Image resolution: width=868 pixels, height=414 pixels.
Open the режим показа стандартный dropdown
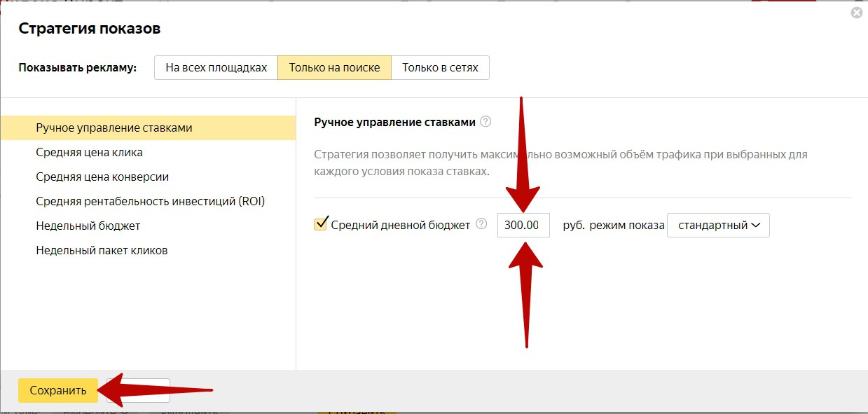[x=719, y=226]
